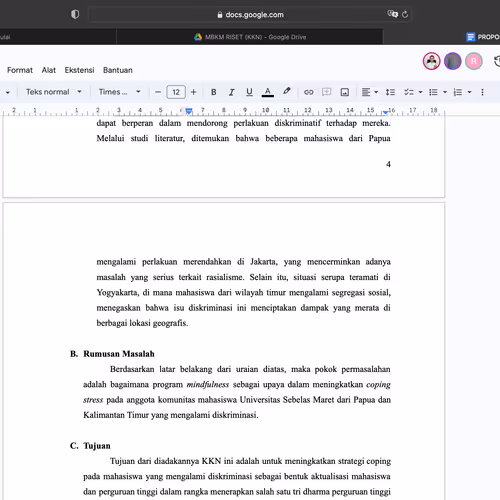The width and height of the screenshot is (500, 500).
Task: Open the Format menu
Action: click(x=20, y=70)
